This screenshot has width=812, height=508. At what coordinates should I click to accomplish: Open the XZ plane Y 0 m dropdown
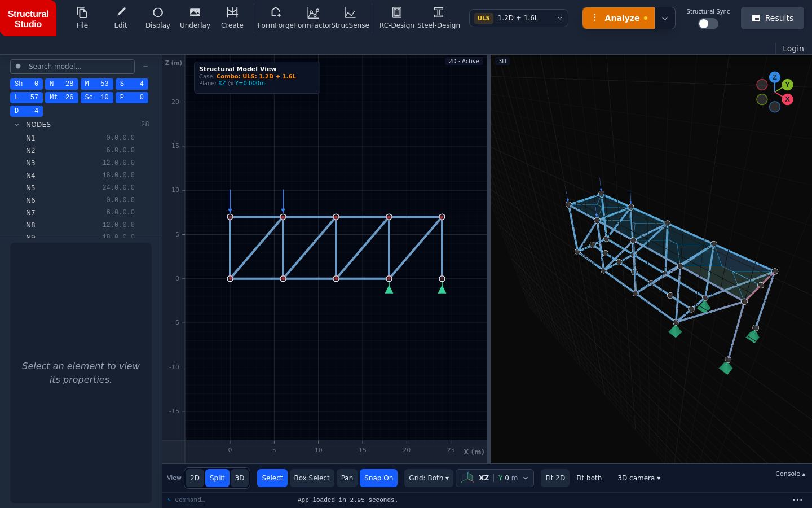[x=495, y=478]
